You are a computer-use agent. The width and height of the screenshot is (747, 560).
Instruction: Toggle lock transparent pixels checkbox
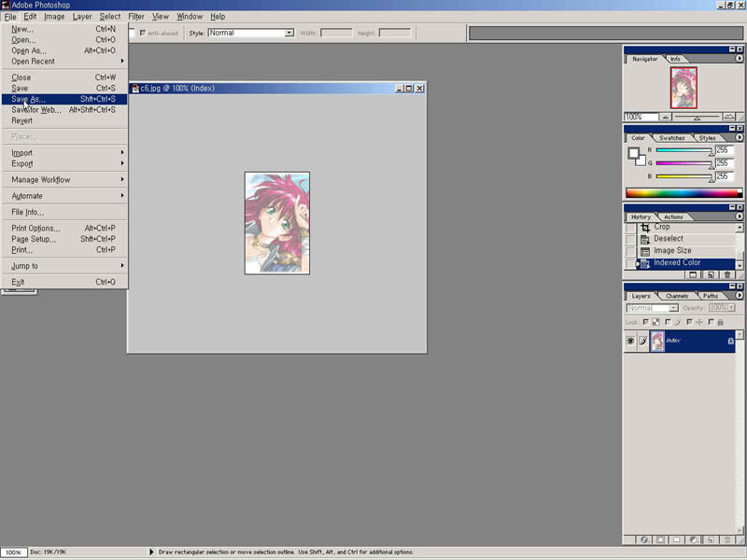click(x=646, y=322)
